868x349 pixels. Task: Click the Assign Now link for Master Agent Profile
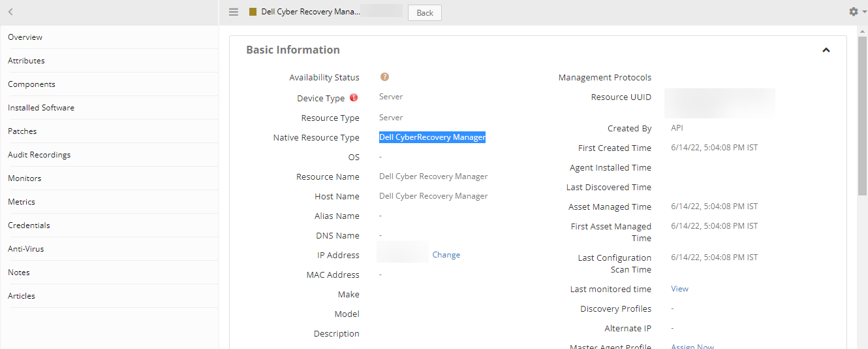point(692,346)
